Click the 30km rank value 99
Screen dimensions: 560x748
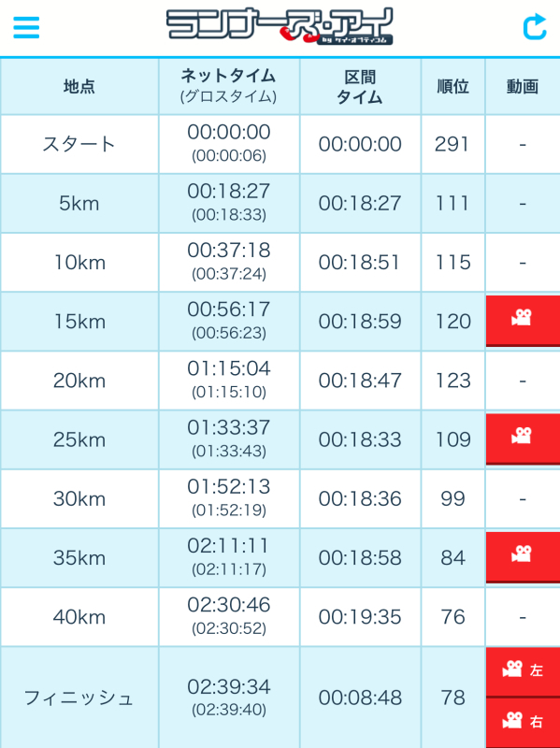(452, 498)
